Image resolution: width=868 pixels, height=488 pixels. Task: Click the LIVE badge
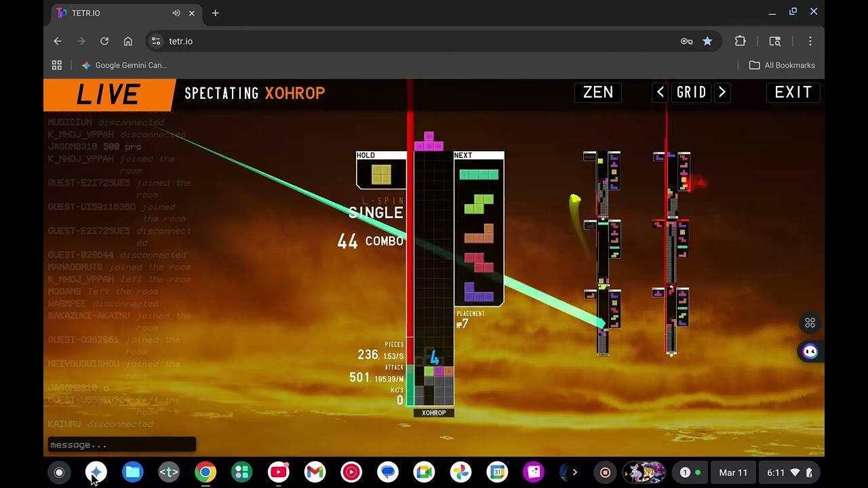[x=108, y=95]
